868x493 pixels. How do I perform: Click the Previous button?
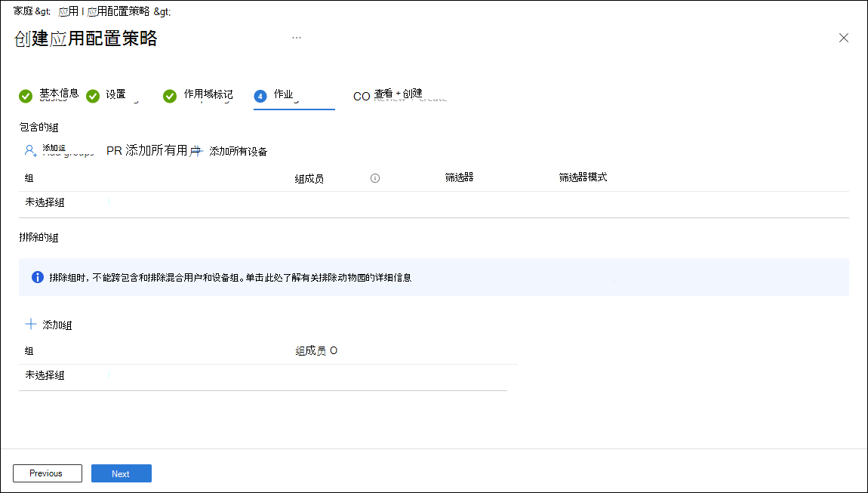tap(47, 473)
